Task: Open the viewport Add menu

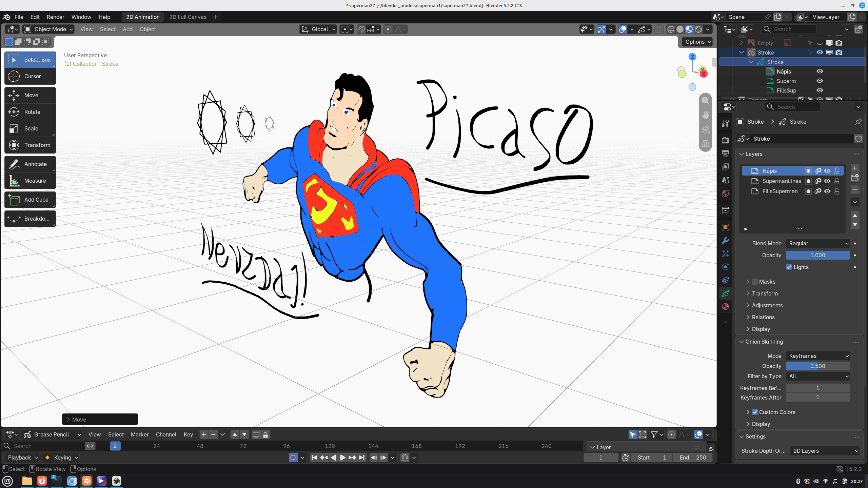Action: (x=127, y=29)
